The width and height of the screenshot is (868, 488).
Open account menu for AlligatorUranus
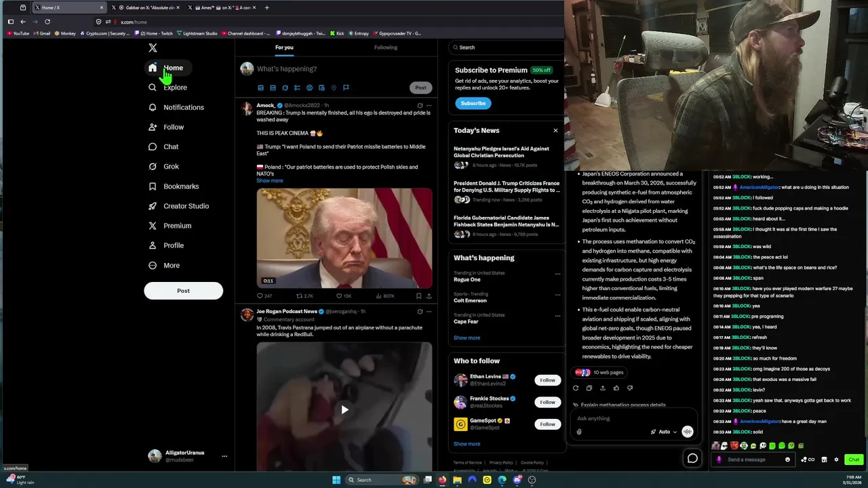click(224, 456)
